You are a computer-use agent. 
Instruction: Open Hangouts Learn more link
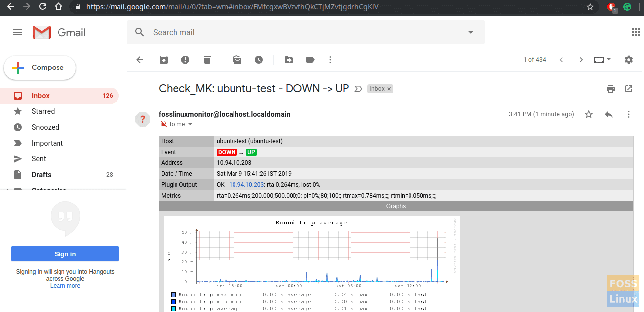(65, 286)
